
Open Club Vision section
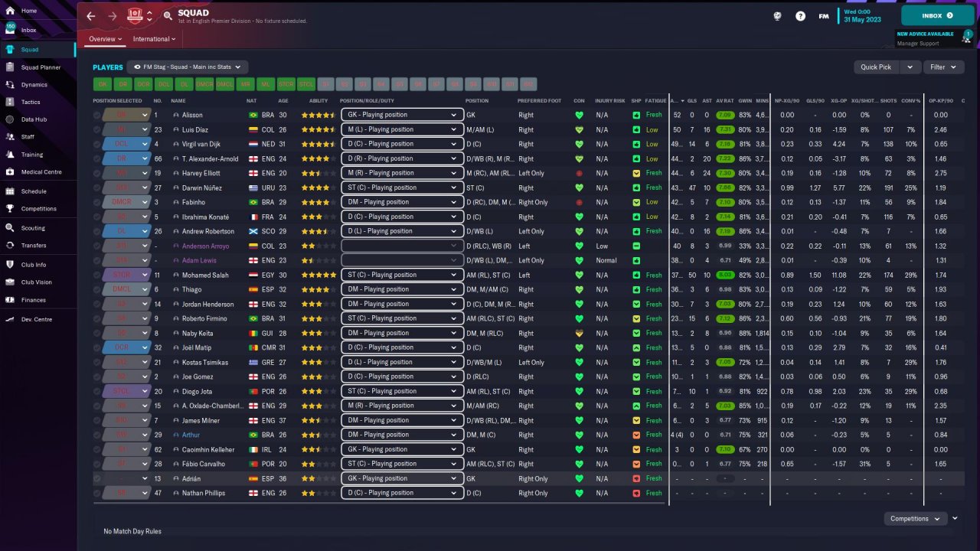click(37, 282)
